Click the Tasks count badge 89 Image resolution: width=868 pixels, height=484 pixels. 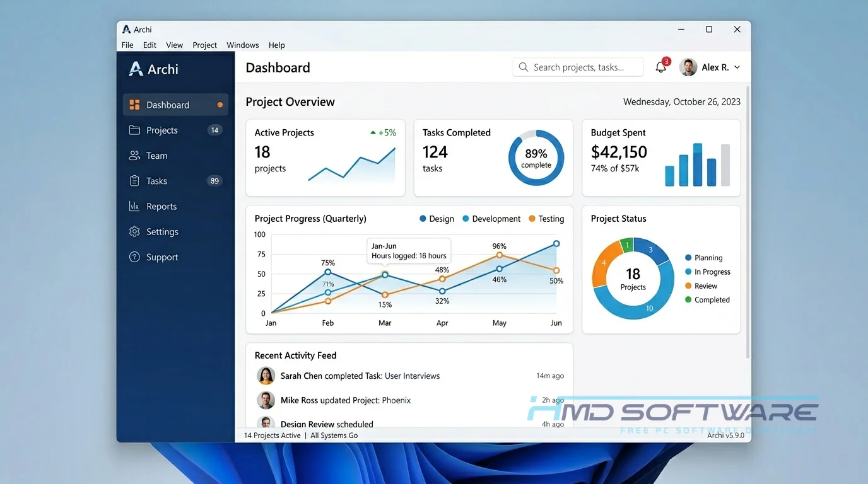(214, 181)
